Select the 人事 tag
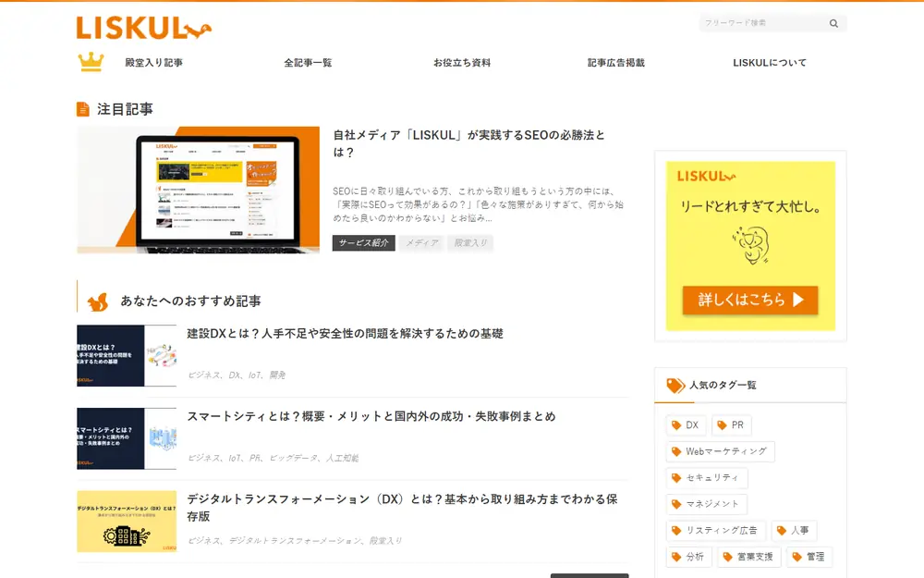924x578 pixels. pyautogui.click(x=793, y=531)
